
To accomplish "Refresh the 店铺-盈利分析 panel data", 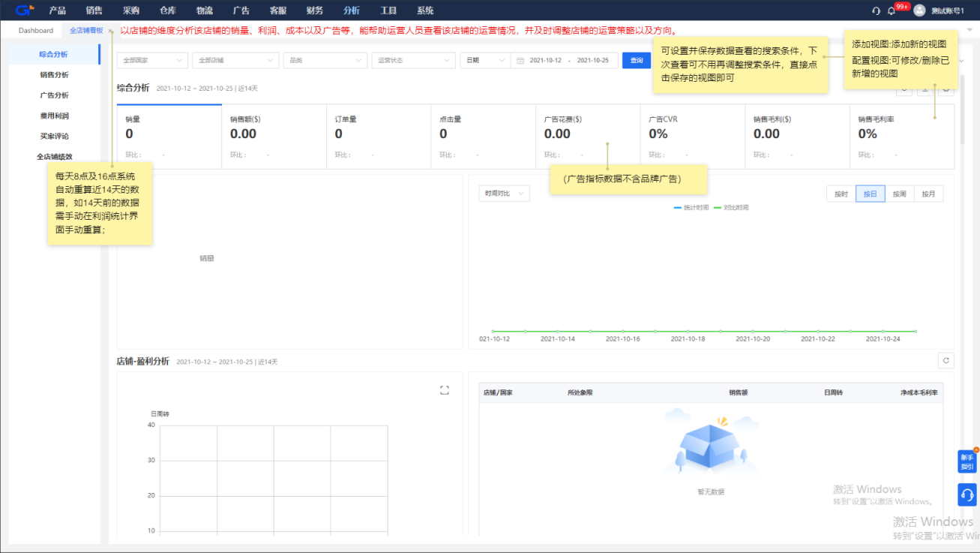I will pyautogui.click(x=946, y=360).
